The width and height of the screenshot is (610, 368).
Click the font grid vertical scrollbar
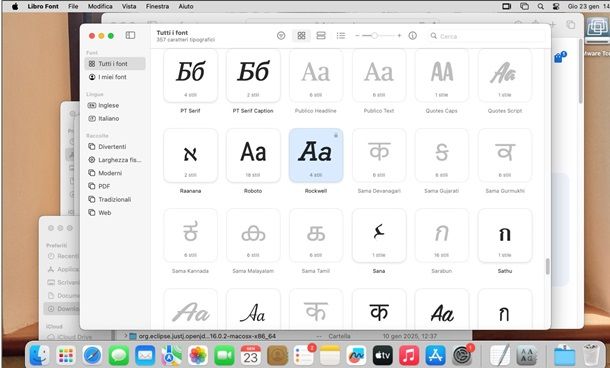(547, 266)
